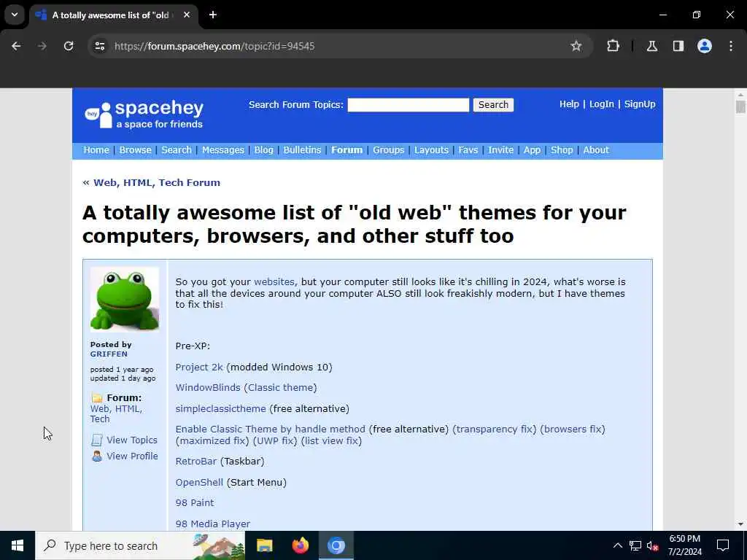Open the Favs nav item
Screen dimensions: 747x560
click(x=468, y=150)
